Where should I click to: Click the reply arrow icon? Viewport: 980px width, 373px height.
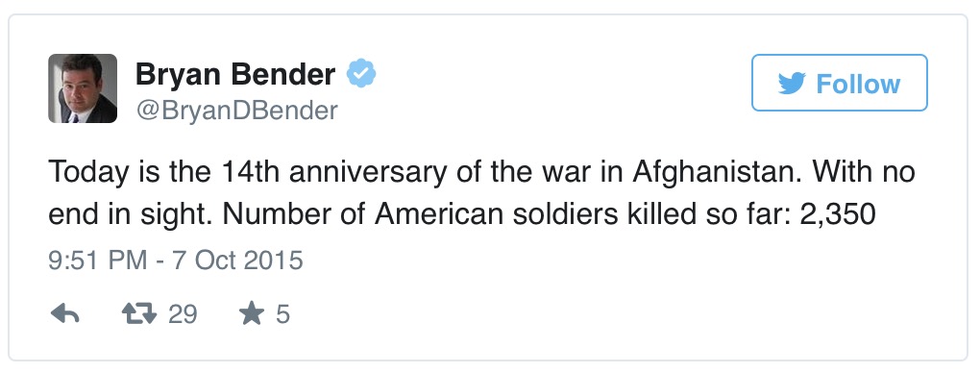click(64, 313)
